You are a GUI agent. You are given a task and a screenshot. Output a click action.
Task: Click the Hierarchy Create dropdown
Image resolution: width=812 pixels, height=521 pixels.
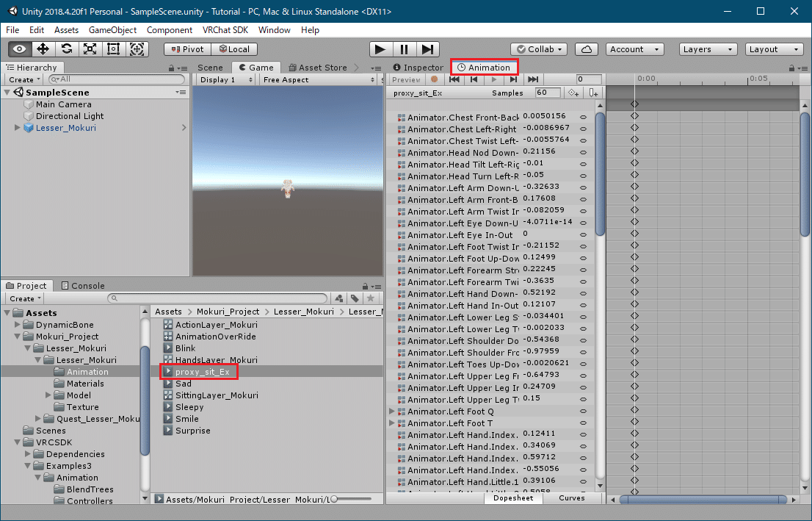tap(24, 79)
